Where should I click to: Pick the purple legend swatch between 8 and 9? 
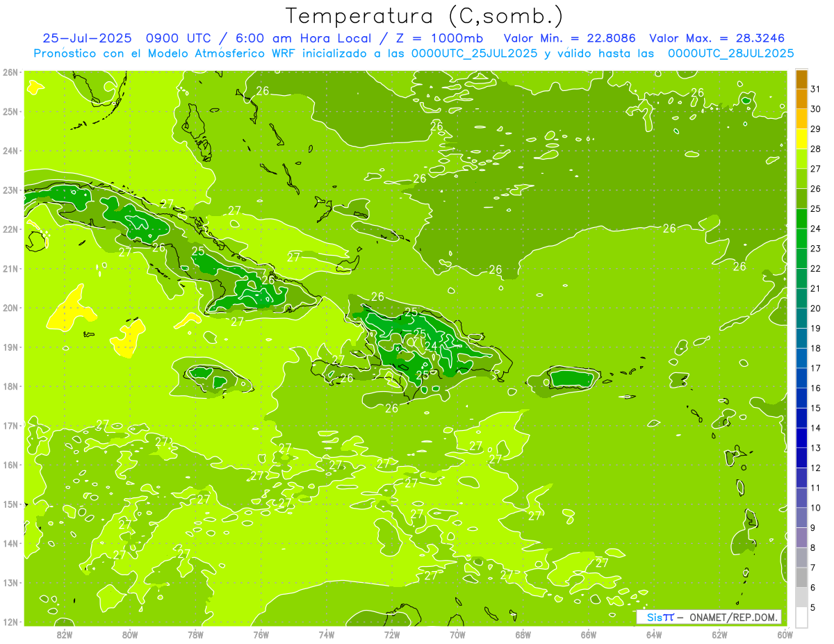point(801,538)
